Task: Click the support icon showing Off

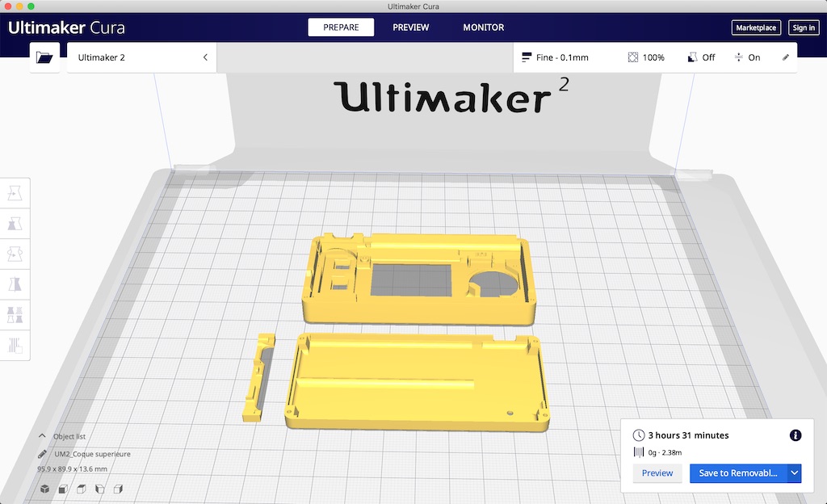Action: (x=692, y=57)
